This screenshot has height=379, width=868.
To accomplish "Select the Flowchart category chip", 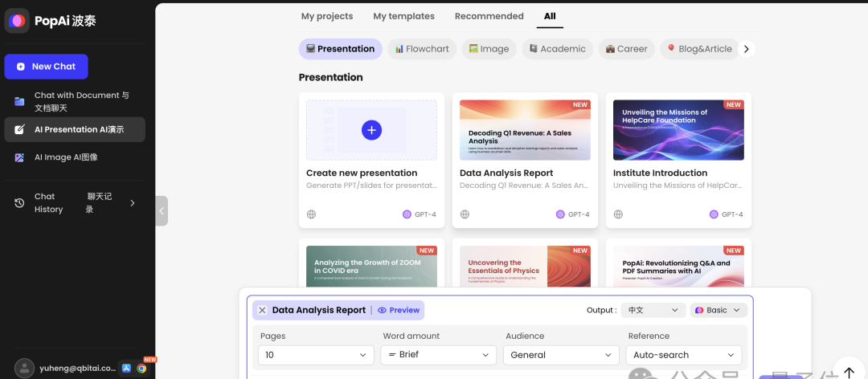I will click(x=422, y=49).
